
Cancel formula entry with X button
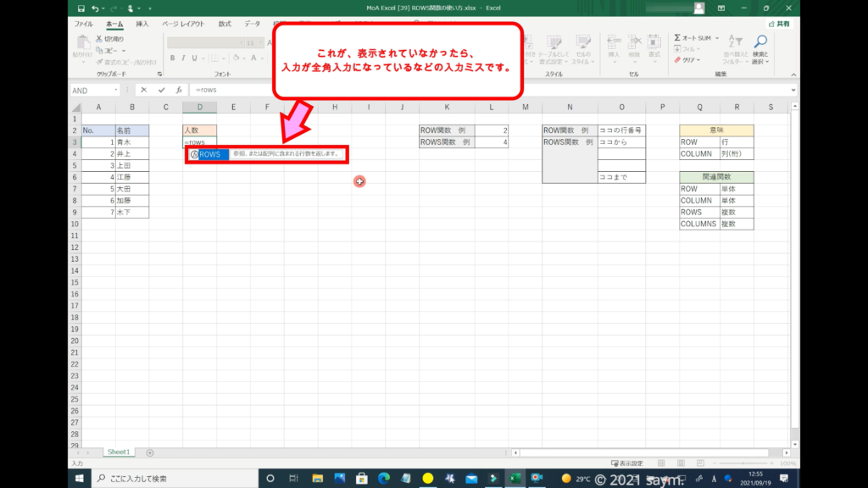pos(144,90)
